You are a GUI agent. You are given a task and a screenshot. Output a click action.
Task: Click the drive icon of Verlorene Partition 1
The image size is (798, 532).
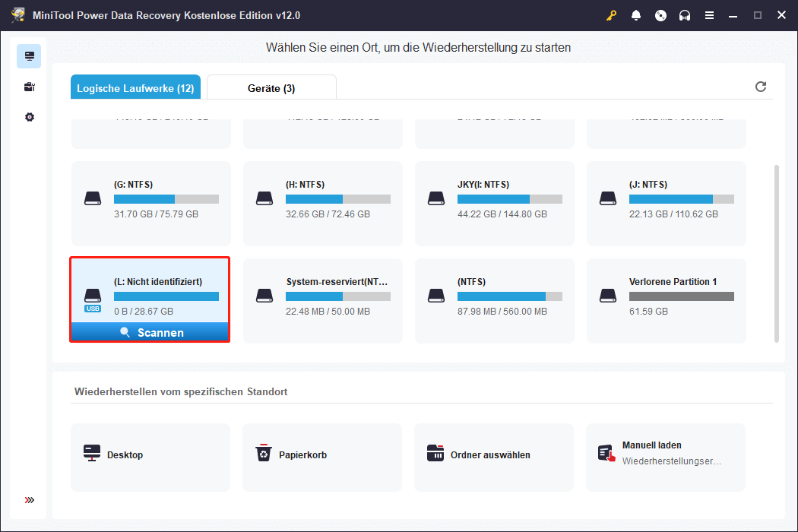point(608,296)
